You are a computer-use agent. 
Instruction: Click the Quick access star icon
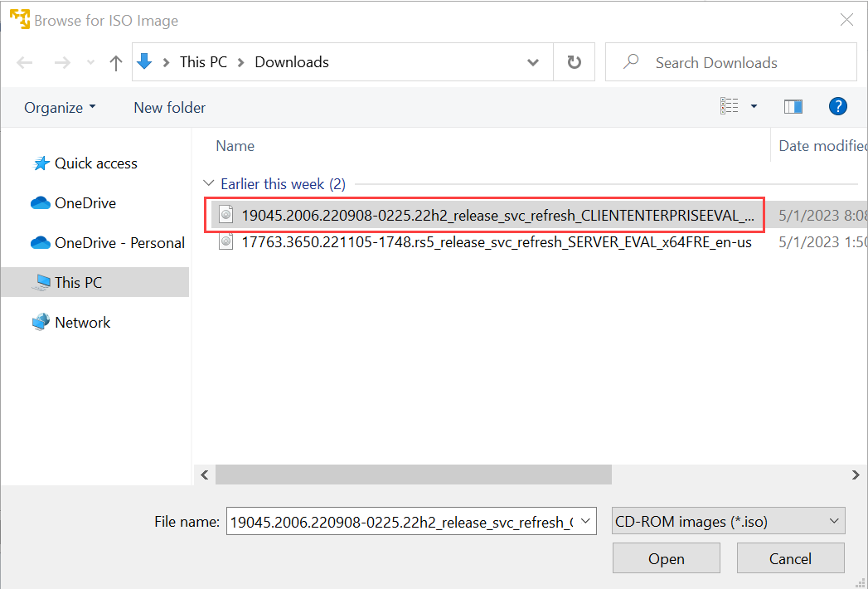[41, 163]
